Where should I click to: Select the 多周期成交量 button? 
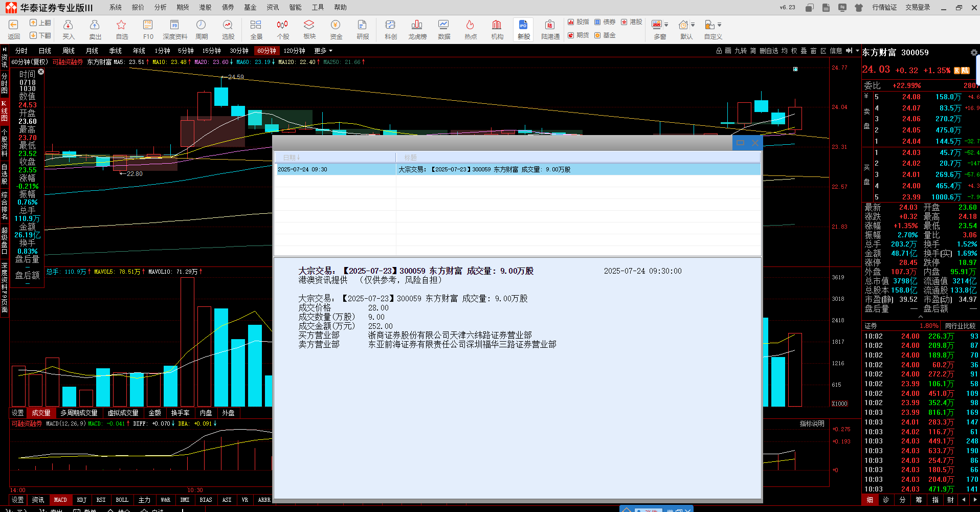coord(79,413)
